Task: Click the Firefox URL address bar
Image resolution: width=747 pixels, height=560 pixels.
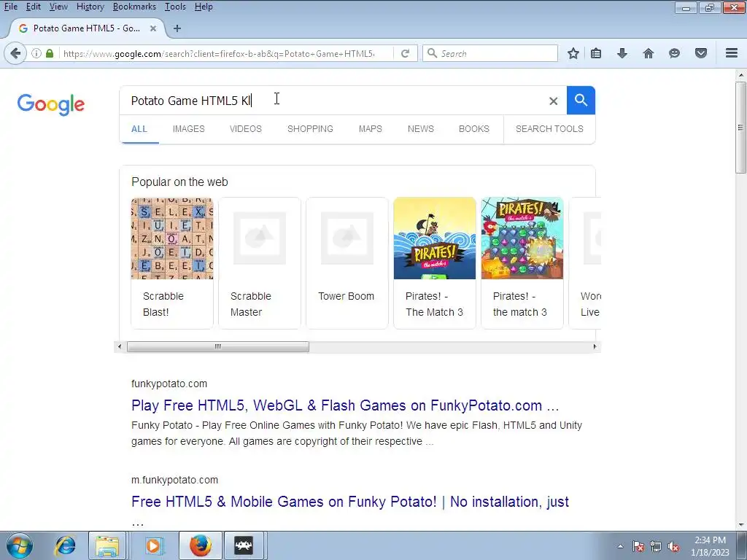Action: tap(226, 53)
